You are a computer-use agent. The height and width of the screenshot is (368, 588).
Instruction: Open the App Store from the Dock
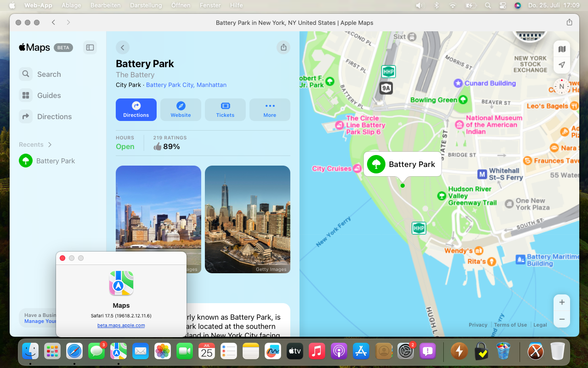[361, 351]
